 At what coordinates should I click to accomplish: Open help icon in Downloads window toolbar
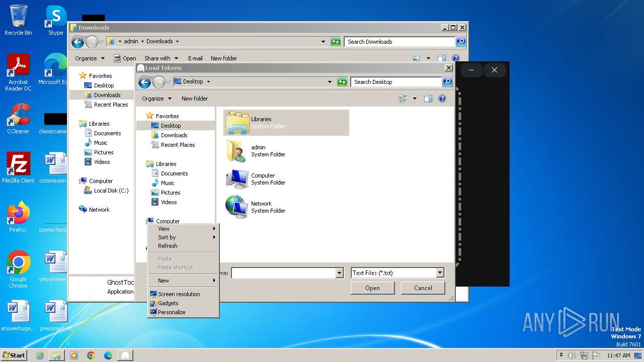(456, 58)
